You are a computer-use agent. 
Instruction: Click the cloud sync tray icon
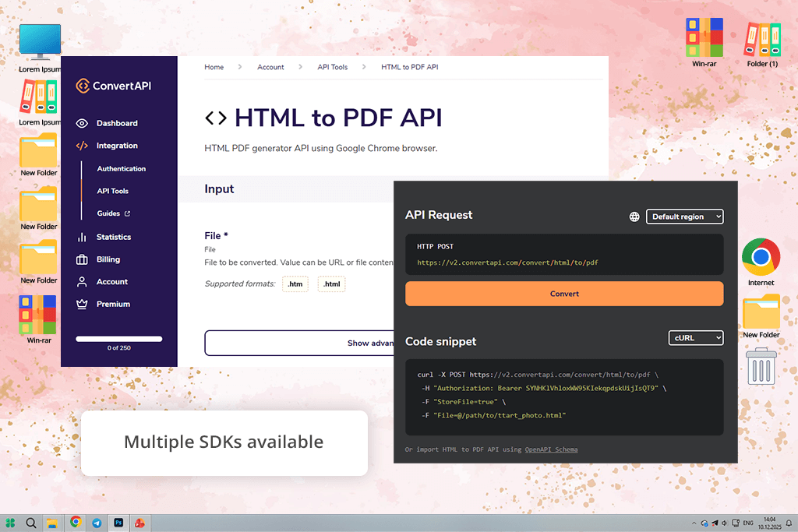704,523
